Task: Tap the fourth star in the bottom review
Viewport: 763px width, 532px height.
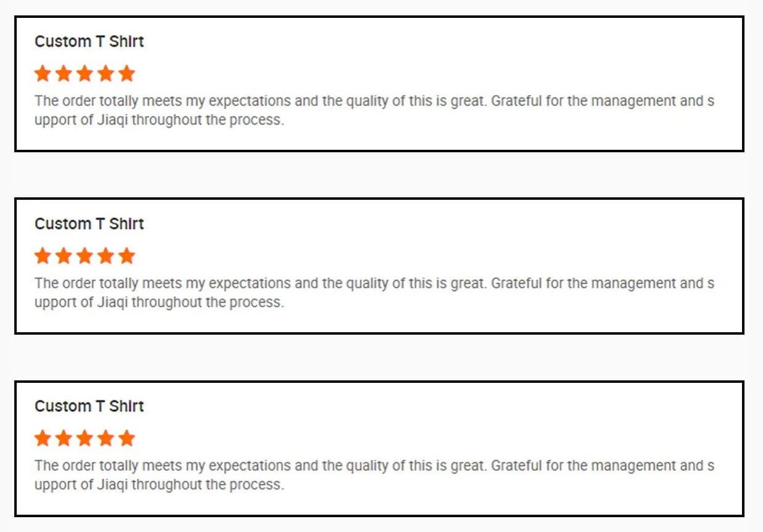Action: (105, 438)
